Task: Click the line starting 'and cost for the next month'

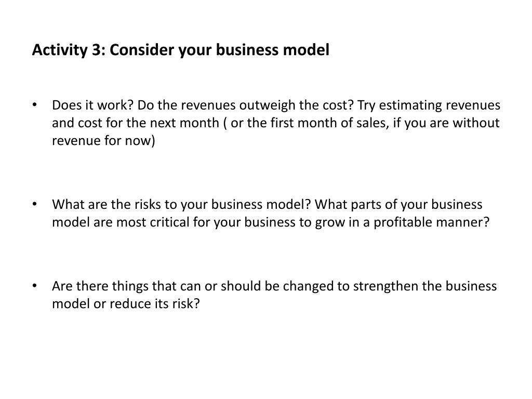Action: (x=276, y=123)
